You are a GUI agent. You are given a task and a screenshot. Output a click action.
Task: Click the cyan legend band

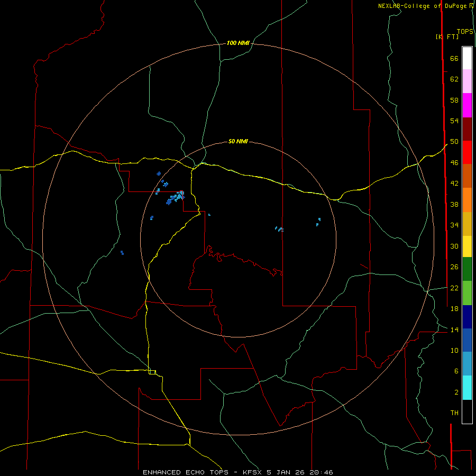pos(467,388)
